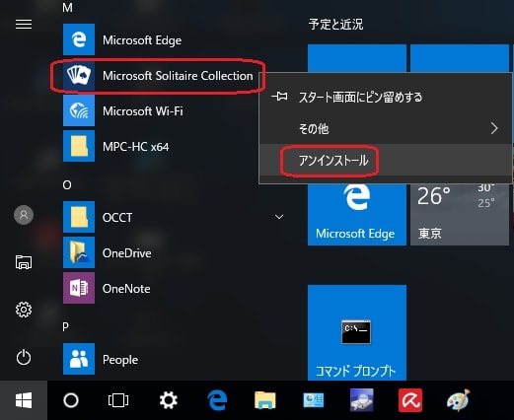
Task: Open Settings gear in Start sidebar
Action: [x=24, y=310]
